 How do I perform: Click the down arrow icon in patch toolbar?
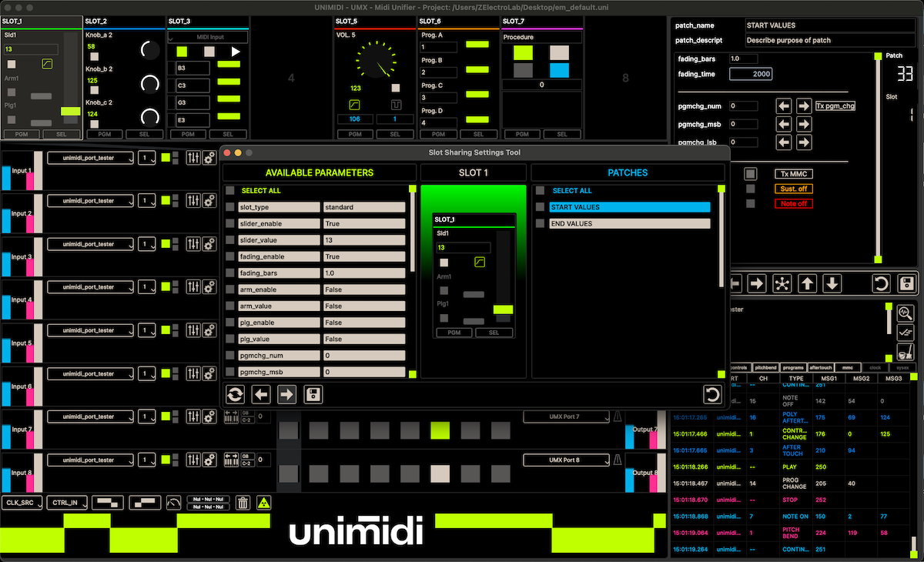[x=832, y=283]
